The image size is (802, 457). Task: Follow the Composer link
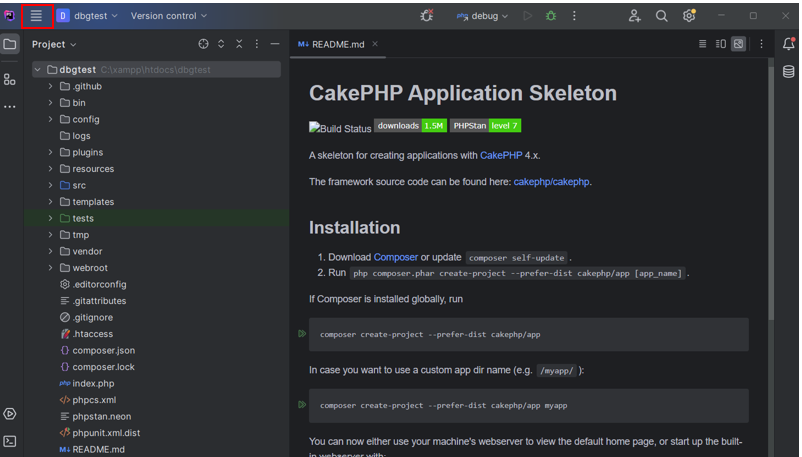(x=395, y=257)
